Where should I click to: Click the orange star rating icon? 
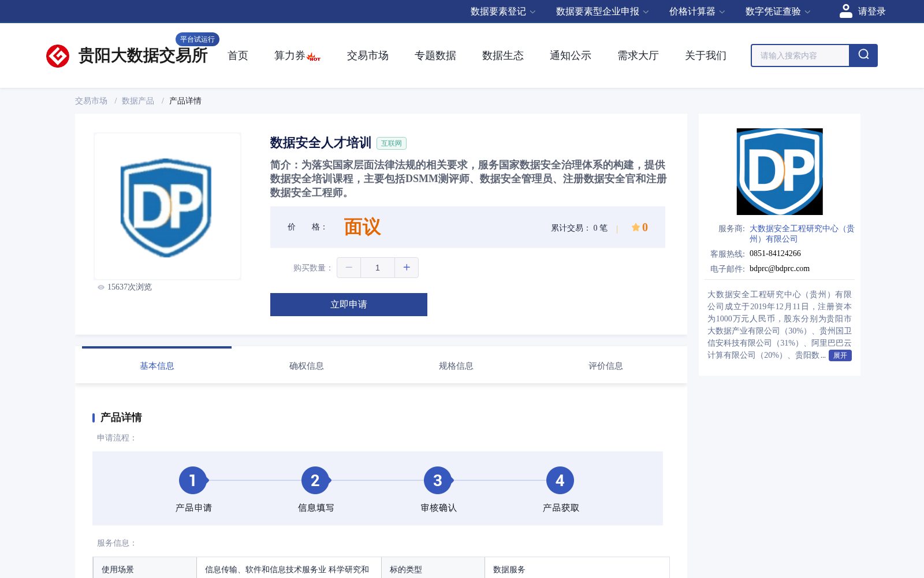[x=635, y=227]
